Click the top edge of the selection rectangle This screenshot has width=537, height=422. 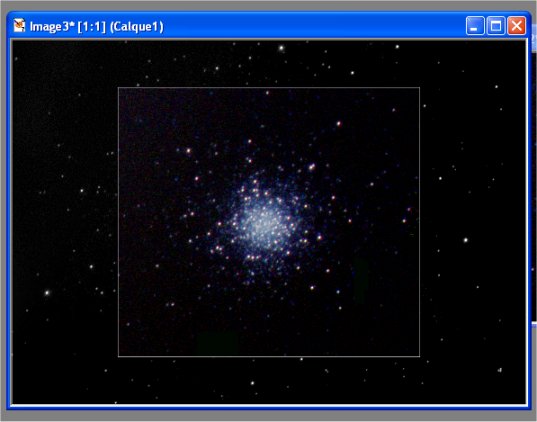coord(269,88)
